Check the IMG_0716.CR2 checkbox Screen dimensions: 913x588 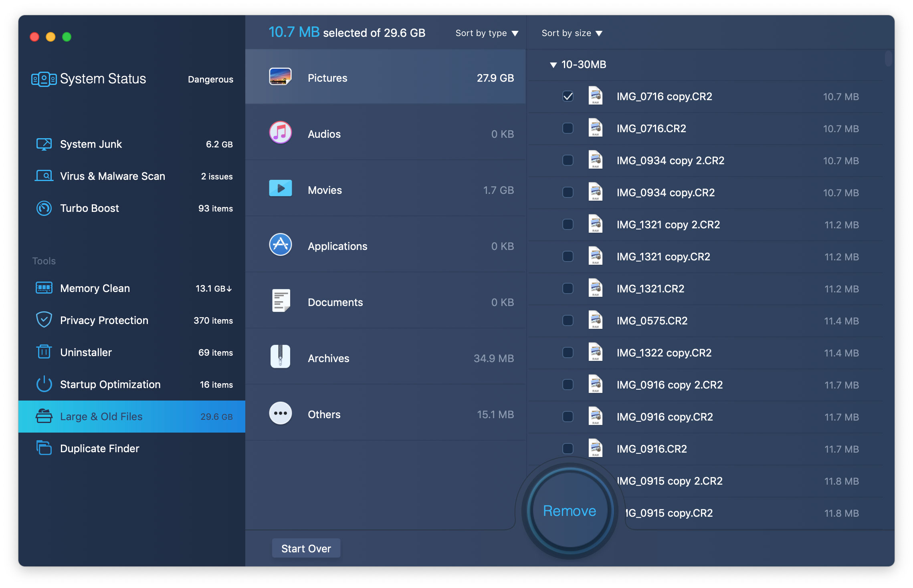click(568, 128)
